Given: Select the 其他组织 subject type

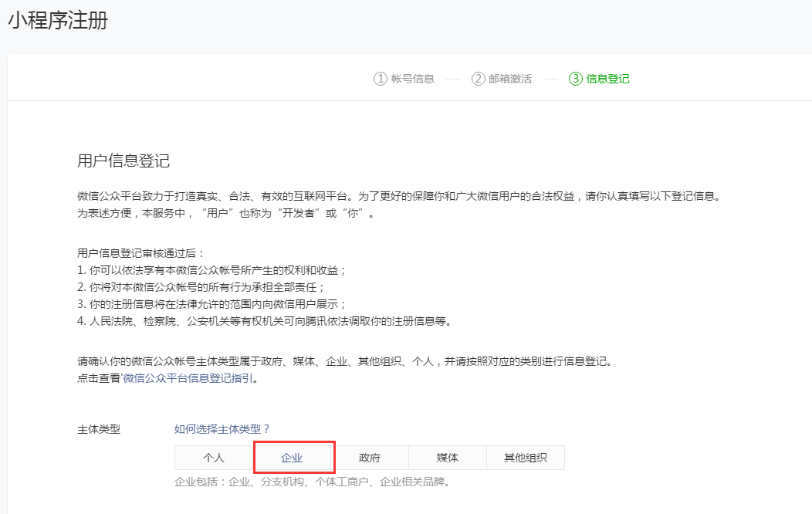Looking at the screenshot, I should point(526,458).
